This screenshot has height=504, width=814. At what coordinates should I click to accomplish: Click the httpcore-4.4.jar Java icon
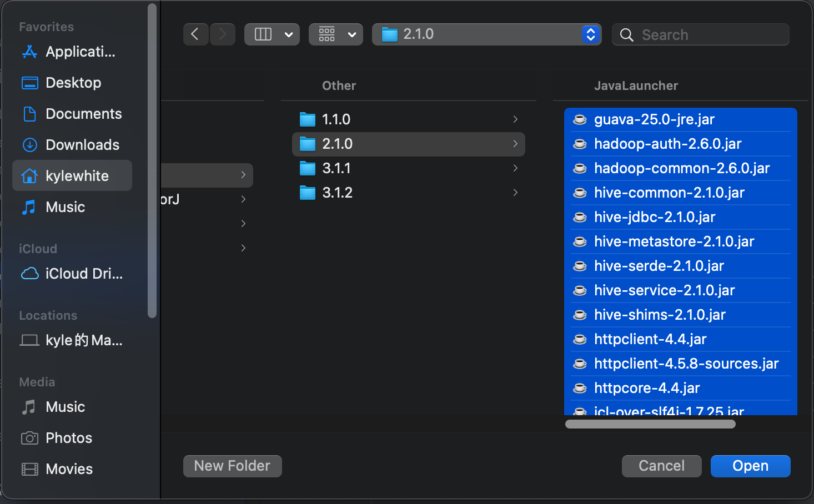[x=580, y=388]
